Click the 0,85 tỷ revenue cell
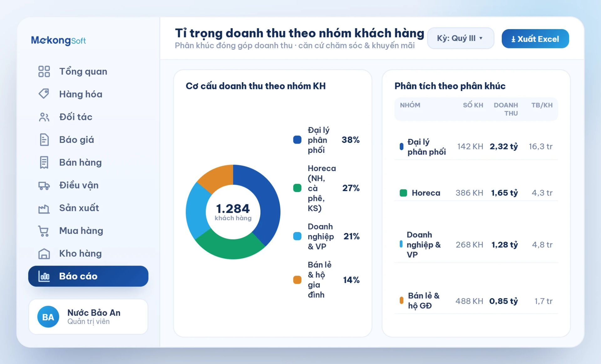The height and width of the screenshot is (364, 601). (504, 301)
